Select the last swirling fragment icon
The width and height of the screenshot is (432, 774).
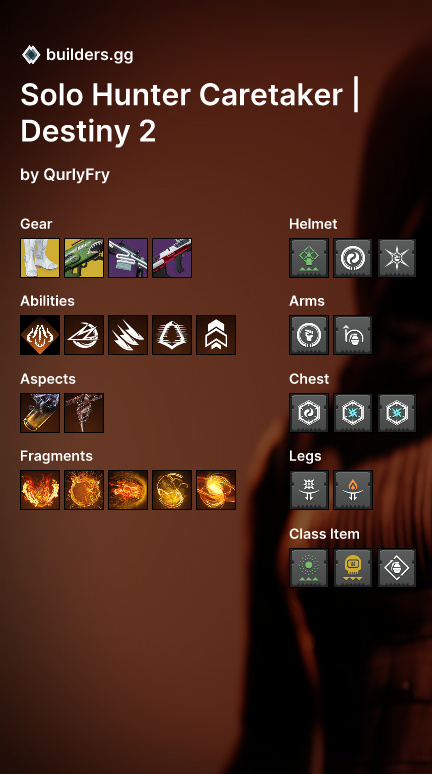coord(216,490)
